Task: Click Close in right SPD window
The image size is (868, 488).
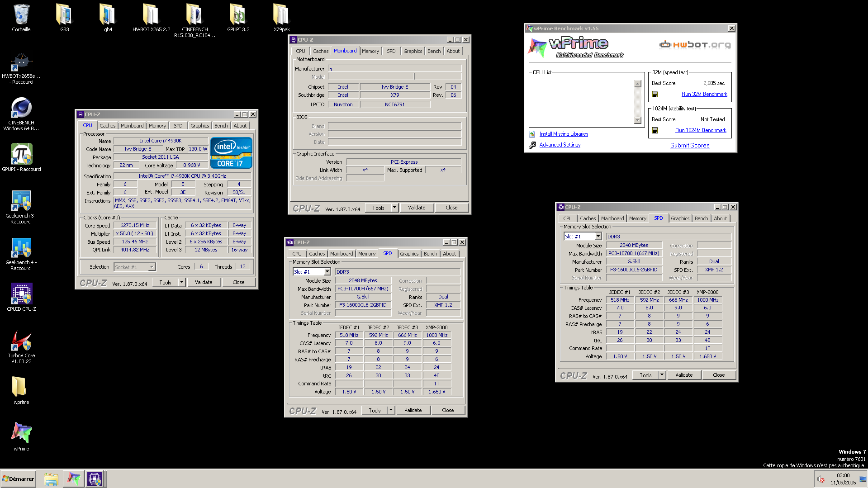Action: pyautogui.click(x=719, y=375)
